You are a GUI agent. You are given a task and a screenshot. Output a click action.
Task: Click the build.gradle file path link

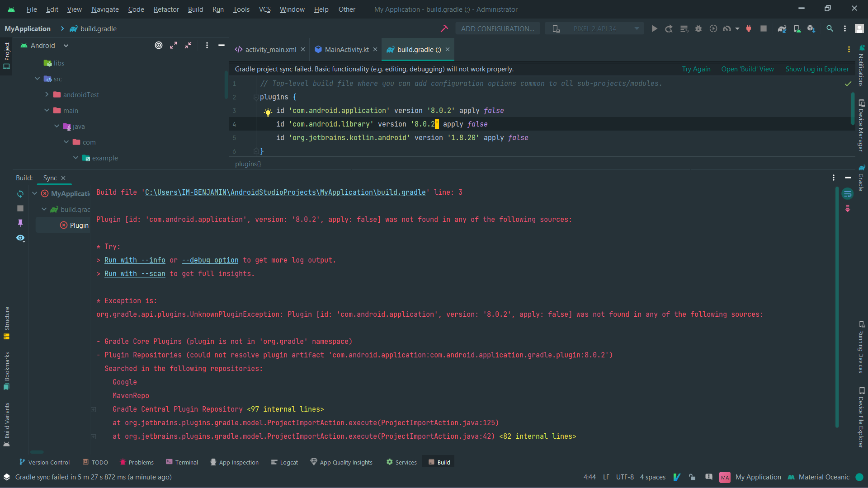tap(285, 192)
